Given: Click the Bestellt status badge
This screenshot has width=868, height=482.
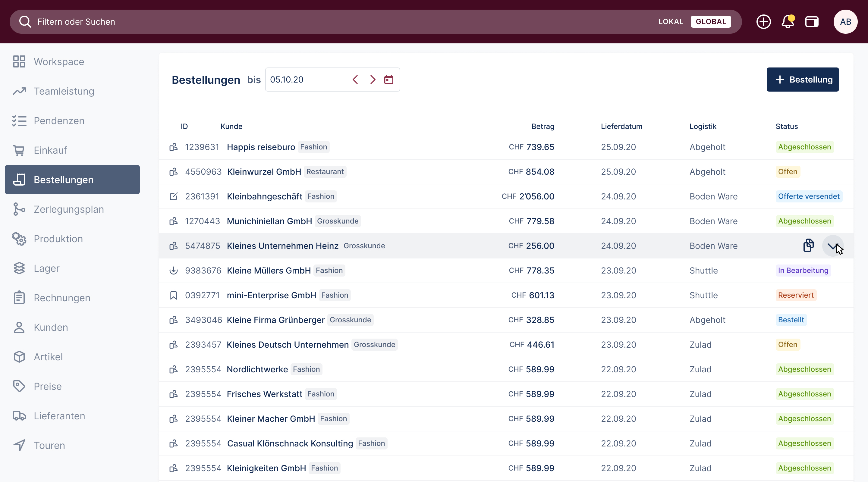Looking at the screenshot, I should pyautogui.click(x=791, y=320).
